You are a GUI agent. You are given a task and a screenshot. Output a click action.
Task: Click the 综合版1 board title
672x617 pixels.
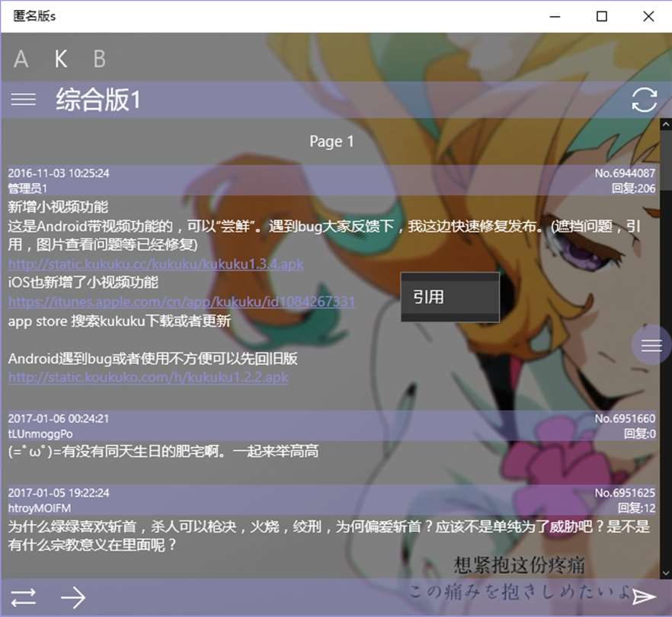tap(98, 99)
